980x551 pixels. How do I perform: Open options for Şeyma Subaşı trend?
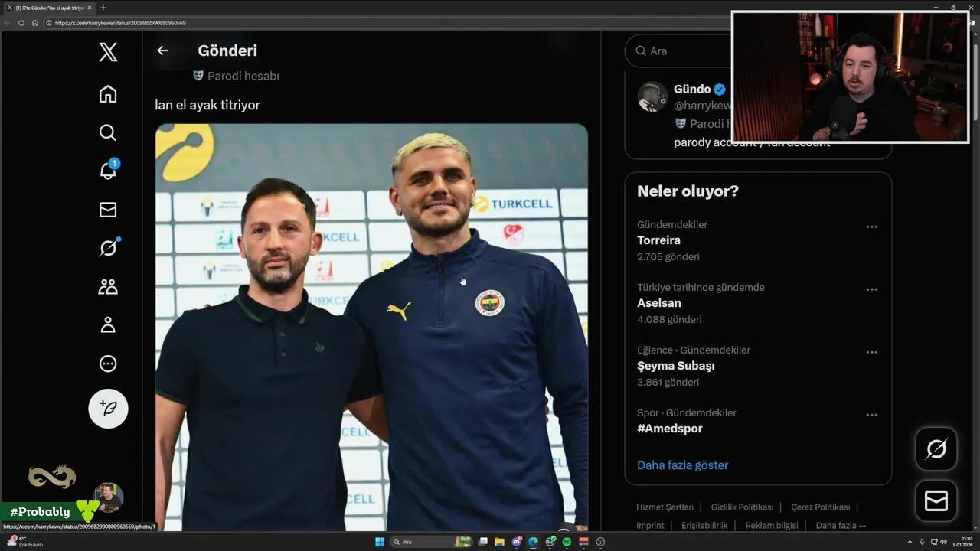[871, 352]
